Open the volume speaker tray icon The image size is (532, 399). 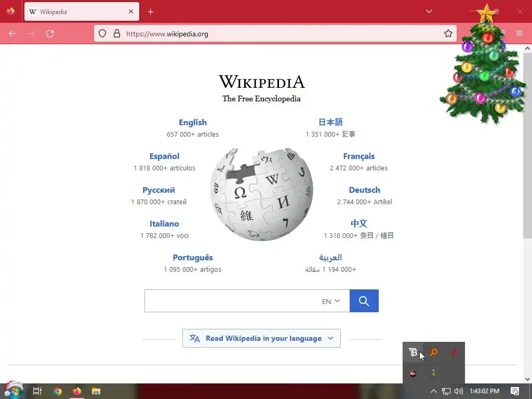(x=458, y=391)
